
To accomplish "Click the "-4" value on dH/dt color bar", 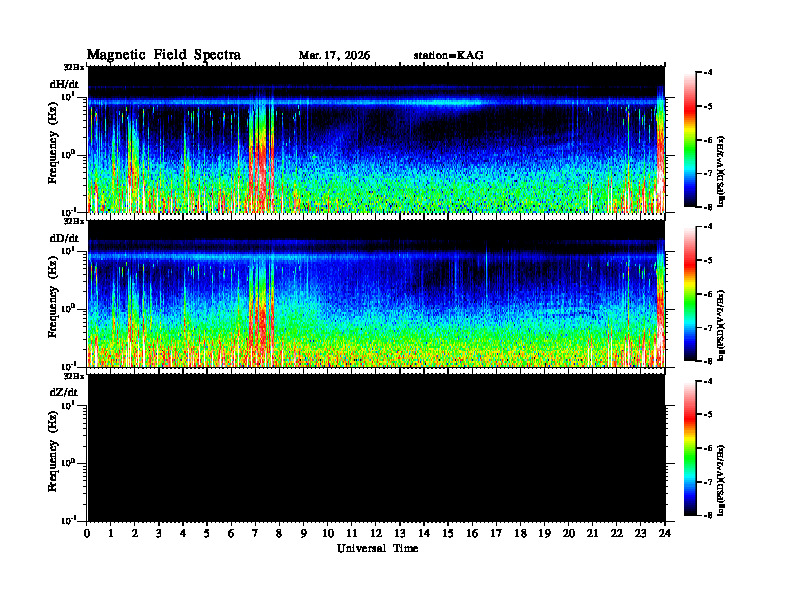I will coord(708,73).
